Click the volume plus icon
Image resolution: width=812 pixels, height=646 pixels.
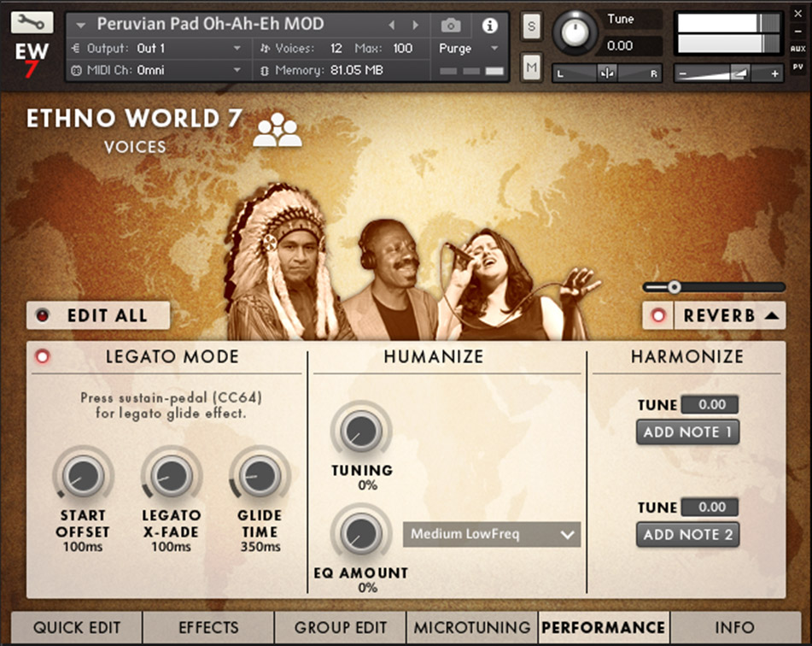(x=774, y=73)
